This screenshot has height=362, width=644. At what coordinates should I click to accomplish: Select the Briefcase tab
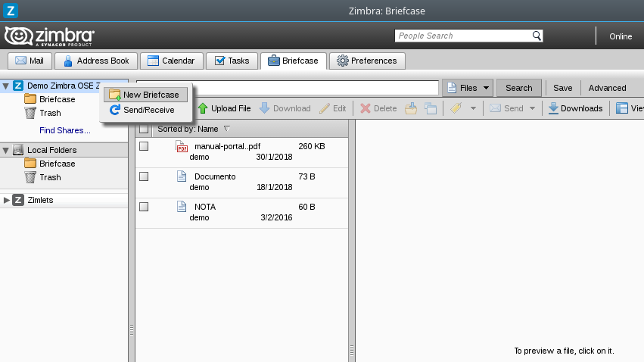pyautogui.click(x=294, y=61)
